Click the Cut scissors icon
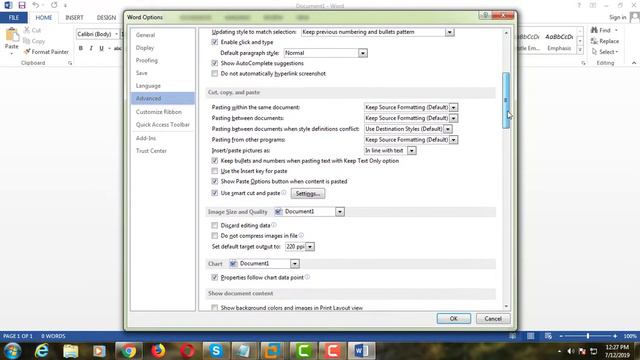 click(x=27, y=30)
